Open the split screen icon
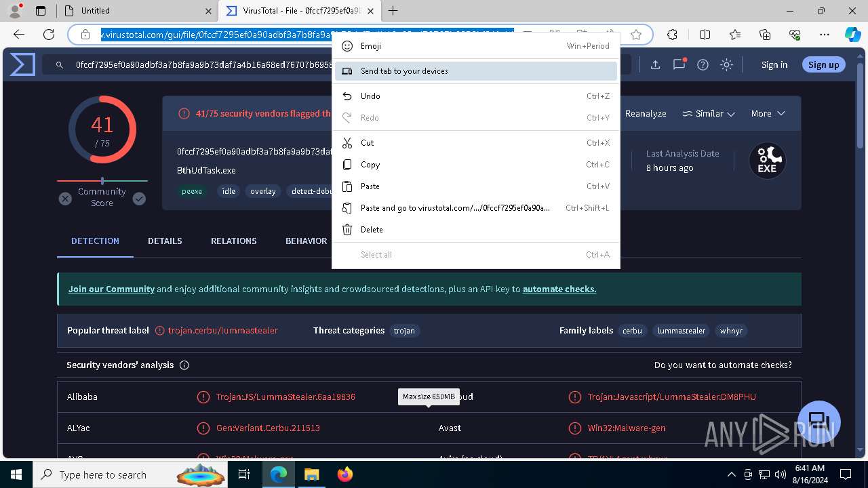Viewport: 868px width, 488px height. pos(705,35)
